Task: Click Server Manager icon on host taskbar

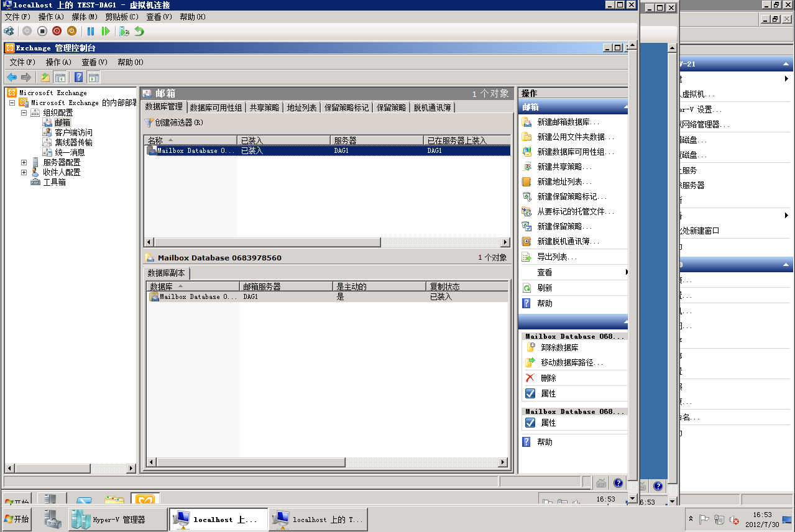Action: [52, 520]
